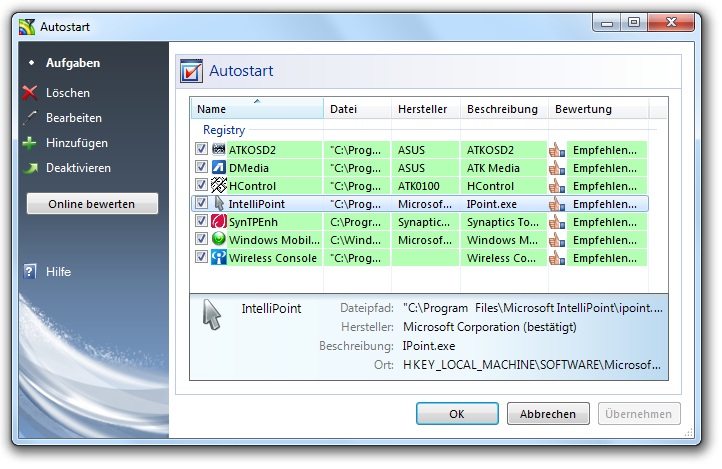Click the Synaptics To... description cell

coord(502,222)
